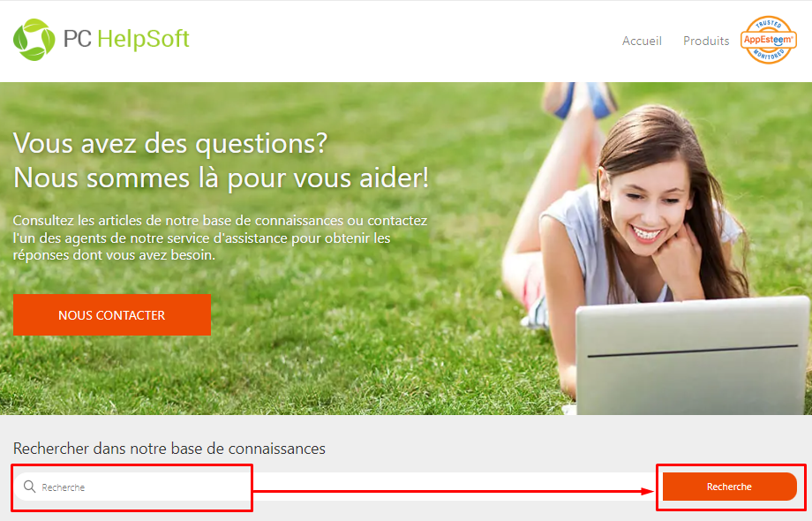Click the 'Vous avez des questions?' heading
This screenshot has width=812, height=521.
point(170,143)
